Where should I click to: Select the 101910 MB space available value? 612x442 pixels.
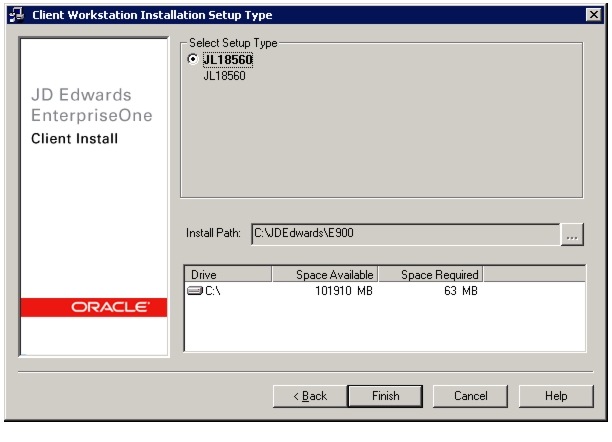click(x=344, y=291)
